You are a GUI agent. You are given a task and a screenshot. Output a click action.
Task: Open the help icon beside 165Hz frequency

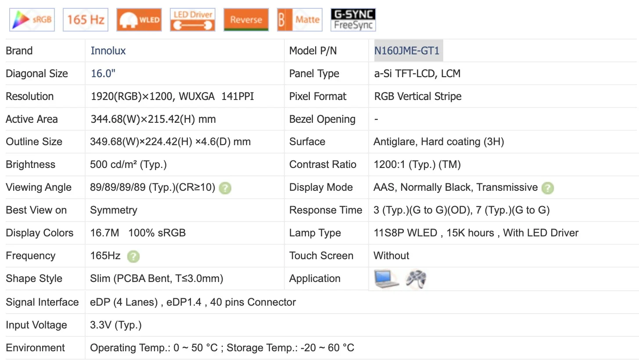(133, 257)
